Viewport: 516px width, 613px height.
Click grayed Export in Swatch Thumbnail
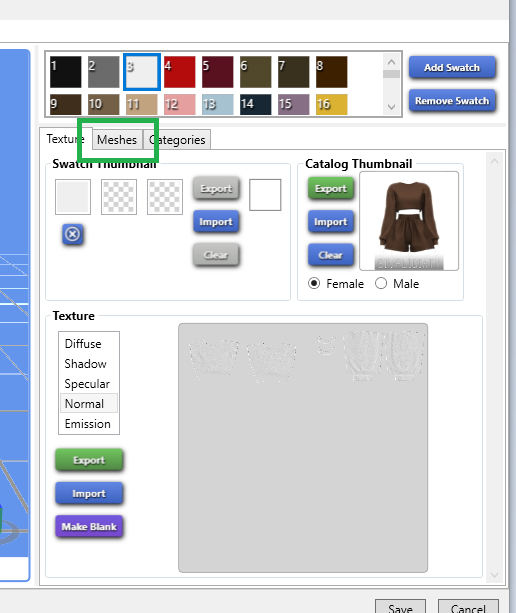point(216,188)
